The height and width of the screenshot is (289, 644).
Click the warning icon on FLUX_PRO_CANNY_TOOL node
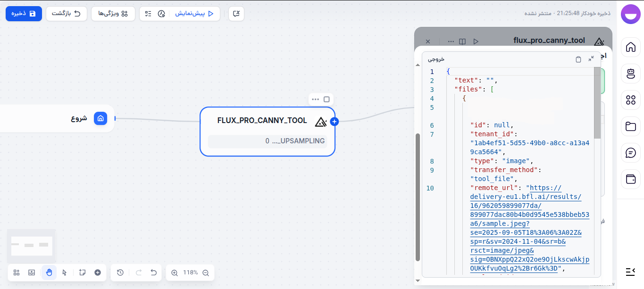321,122
